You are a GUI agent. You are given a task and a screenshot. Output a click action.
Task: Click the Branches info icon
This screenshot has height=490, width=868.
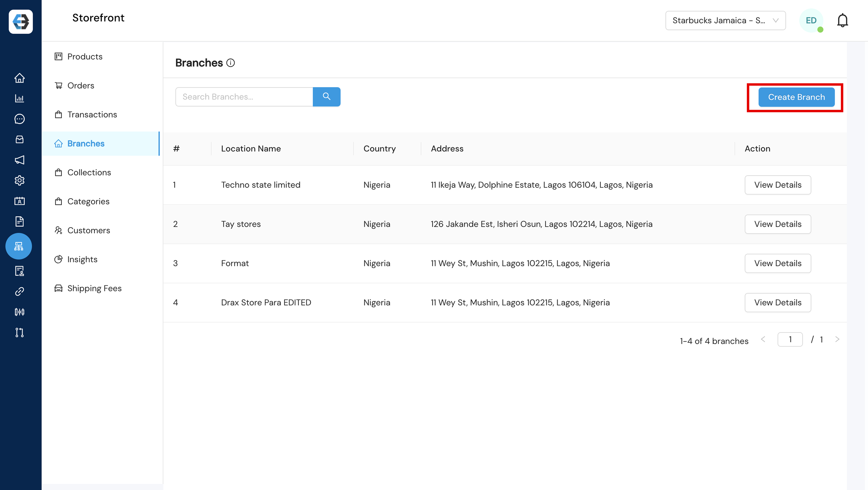pyautogui.click(x=230, y=63)
